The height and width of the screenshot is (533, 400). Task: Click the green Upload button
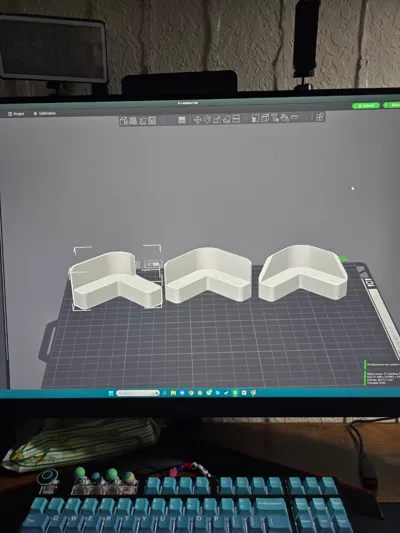366,106
